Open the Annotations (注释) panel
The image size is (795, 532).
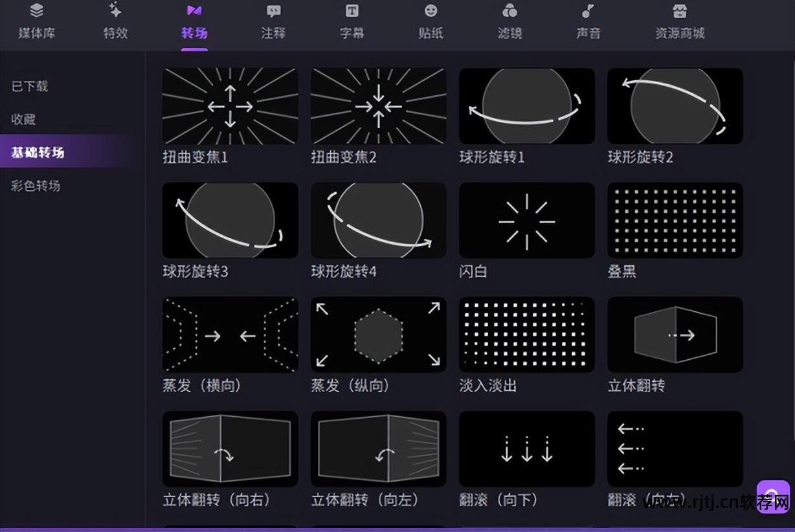click(273, 19)
